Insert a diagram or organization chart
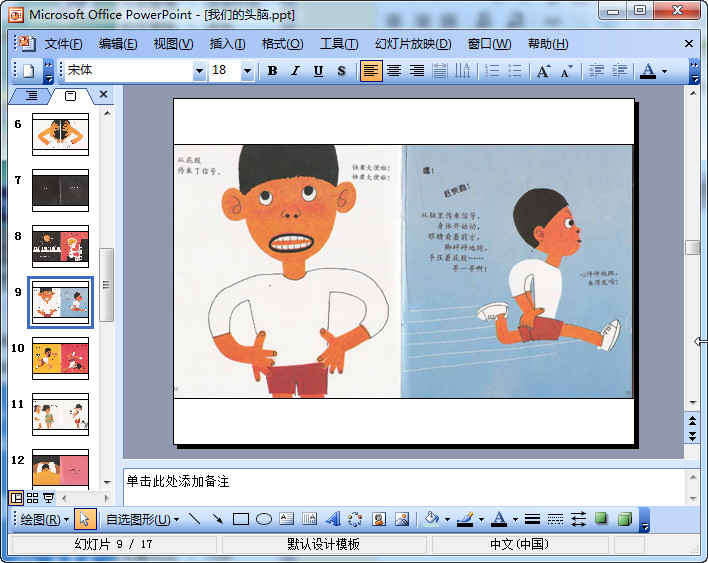 coord(356,519)
